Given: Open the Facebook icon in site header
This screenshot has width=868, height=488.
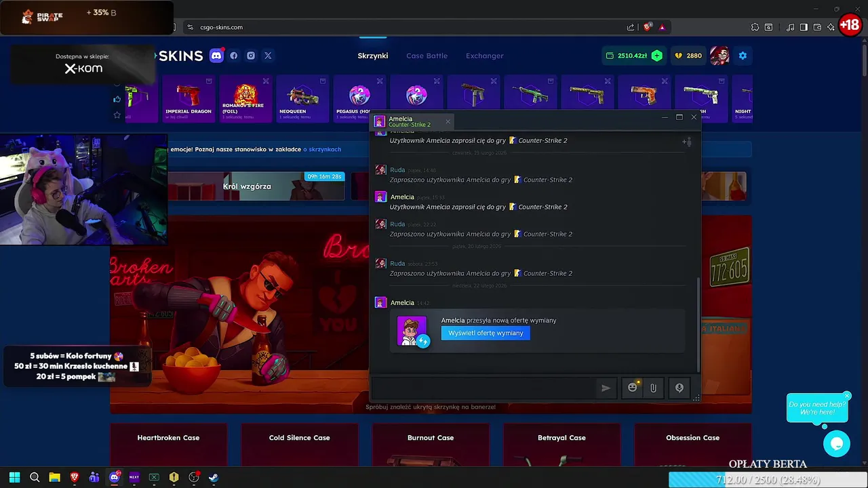Looking at the screenshot, I should click(234, 56).
